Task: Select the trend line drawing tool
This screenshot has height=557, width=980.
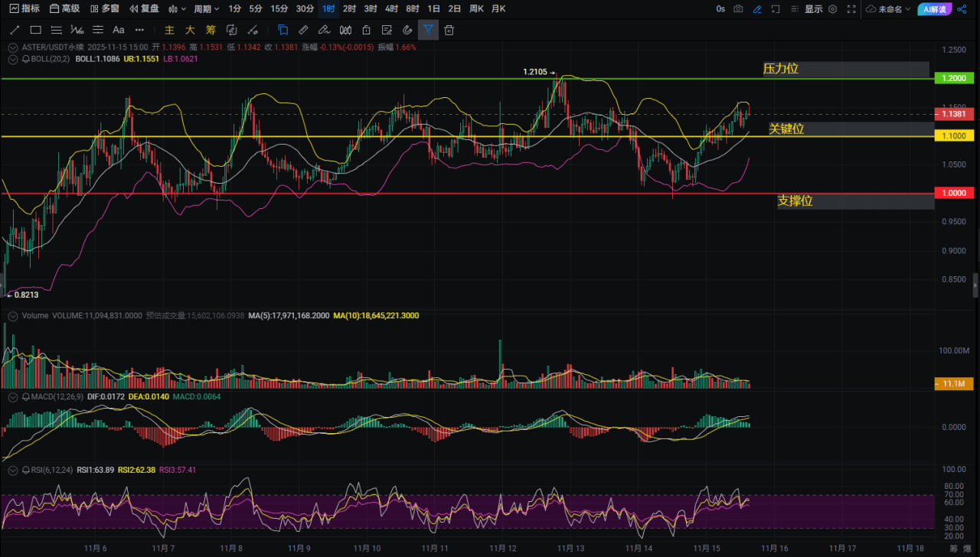Action: point(14,31)
